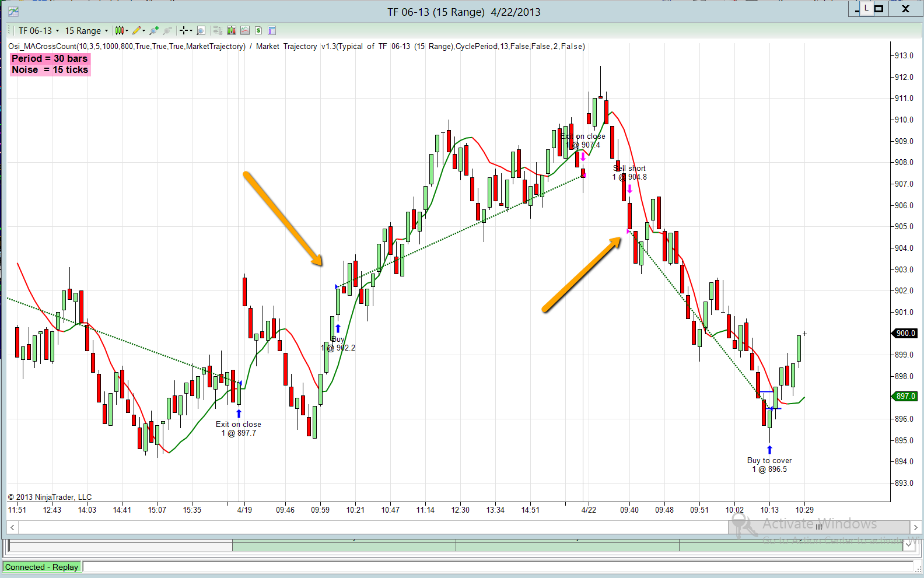924x578 pixels.
Task: Click the Osi_MACrossCount indicator label
Action: point(127,47)
